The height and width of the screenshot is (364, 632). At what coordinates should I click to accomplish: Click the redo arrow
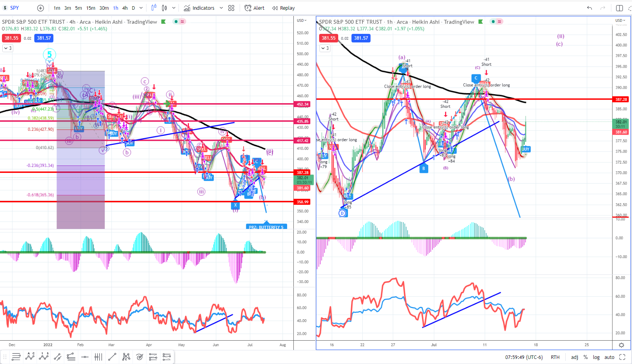pyautogui.click(x=603, y=8)
